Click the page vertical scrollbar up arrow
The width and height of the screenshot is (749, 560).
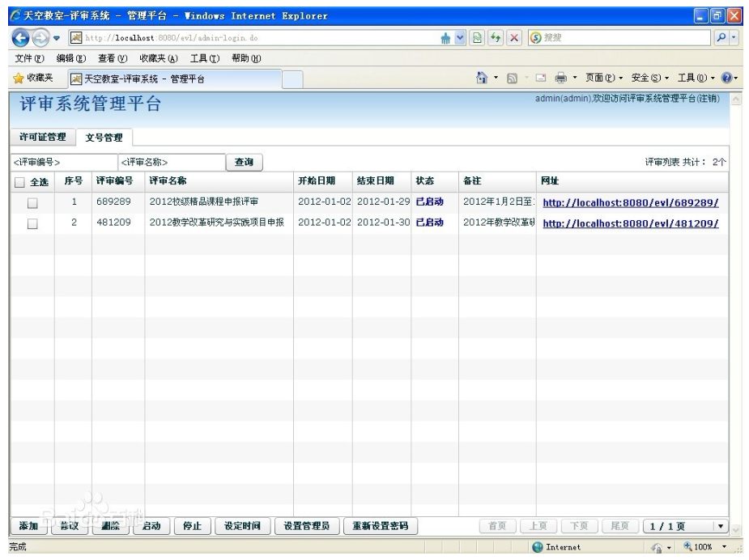735,99
